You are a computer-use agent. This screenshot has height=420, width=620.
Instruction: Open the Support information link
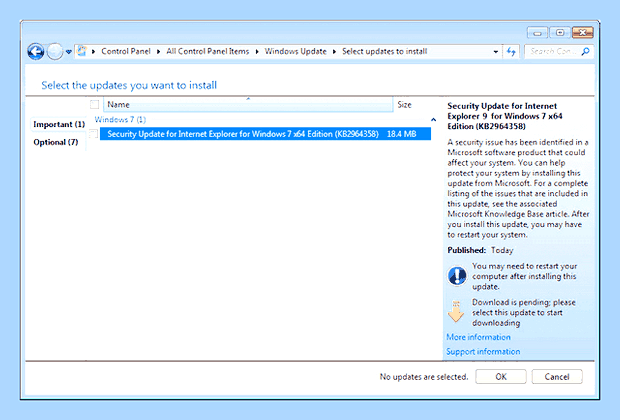pos(483,351)
